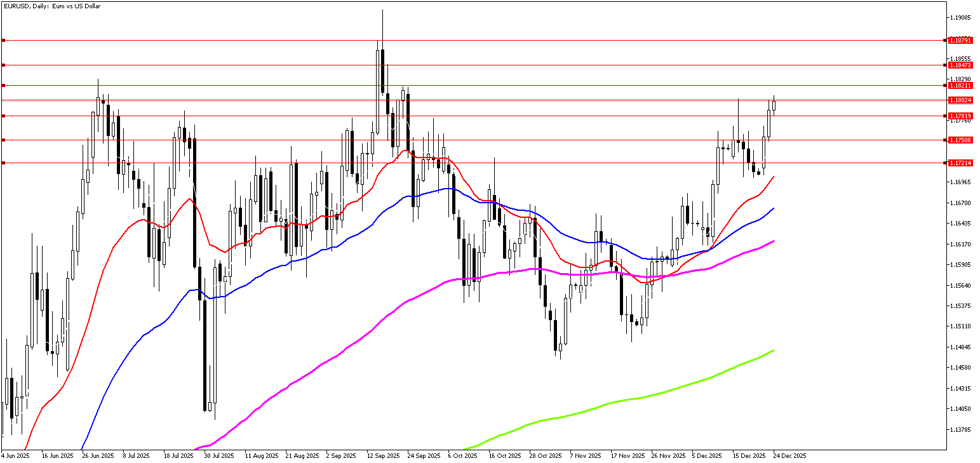Click the 17 Nov 2025 date label
This screenshot has height=463, width=980.
pyautogui.click(x=627, y=456)
